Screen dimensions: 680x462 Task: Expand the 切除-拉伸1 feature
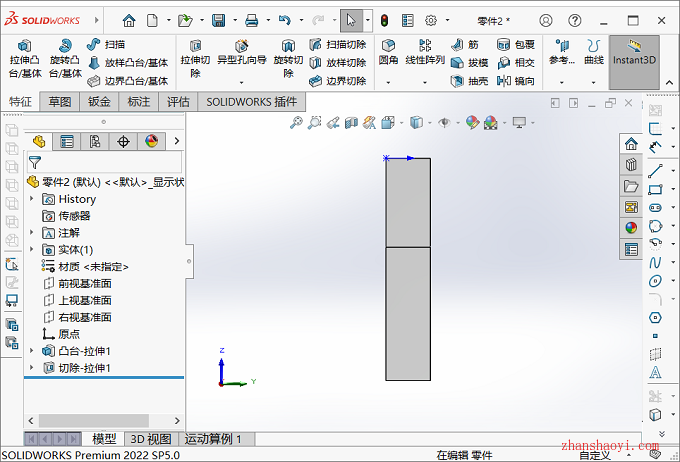[31, 367]
